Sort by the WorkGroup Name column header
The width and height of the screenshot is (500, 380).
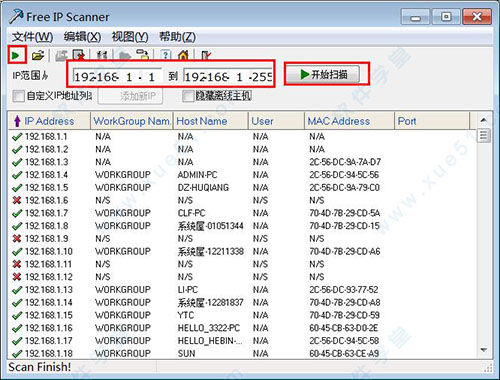click(132, 121)
